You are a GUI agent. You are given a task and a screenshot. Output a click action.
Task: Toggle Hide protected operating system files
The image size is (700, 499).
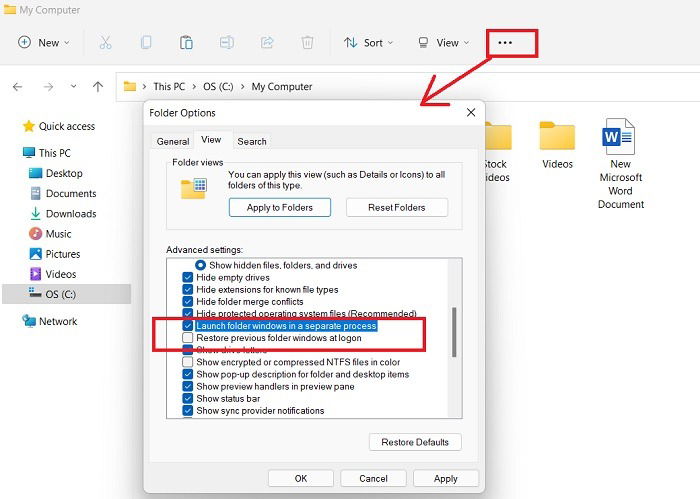[x=188, y=313]
